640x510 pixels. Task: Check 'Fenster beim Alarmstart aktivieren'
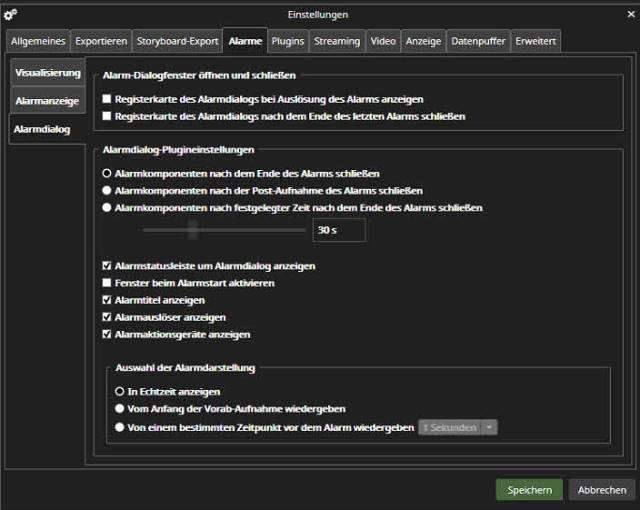[x=108, y=284]
